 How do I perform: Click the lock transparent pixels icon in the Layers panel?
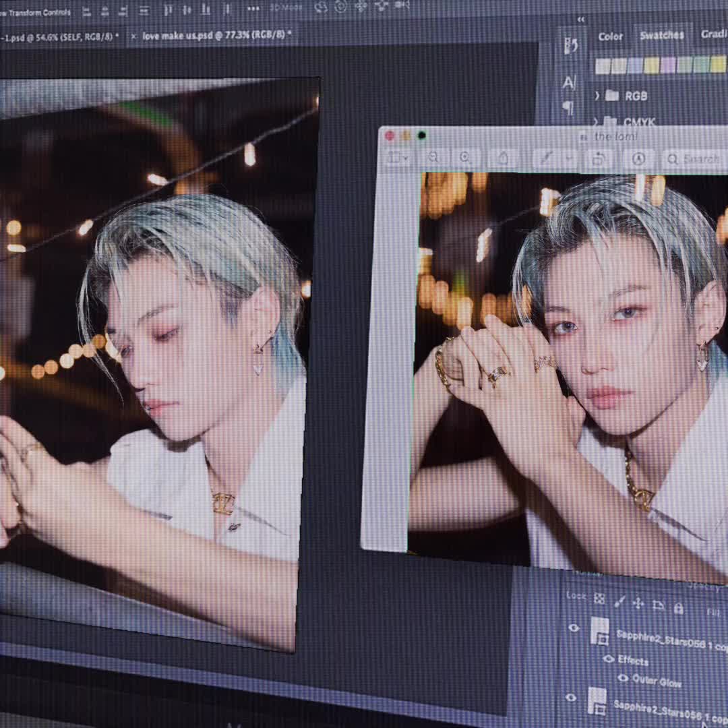[599, 599]
